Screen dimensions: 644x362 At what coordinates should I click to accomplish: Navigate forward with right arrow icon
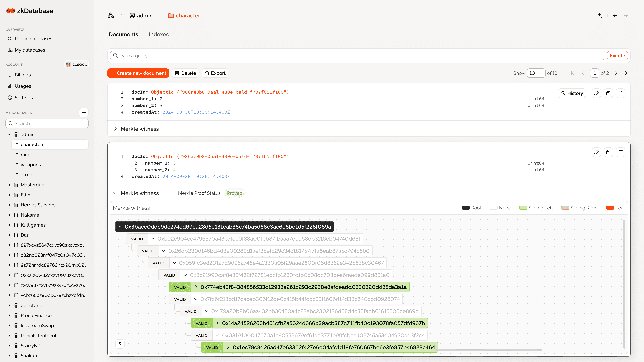(x=626, y=15)
